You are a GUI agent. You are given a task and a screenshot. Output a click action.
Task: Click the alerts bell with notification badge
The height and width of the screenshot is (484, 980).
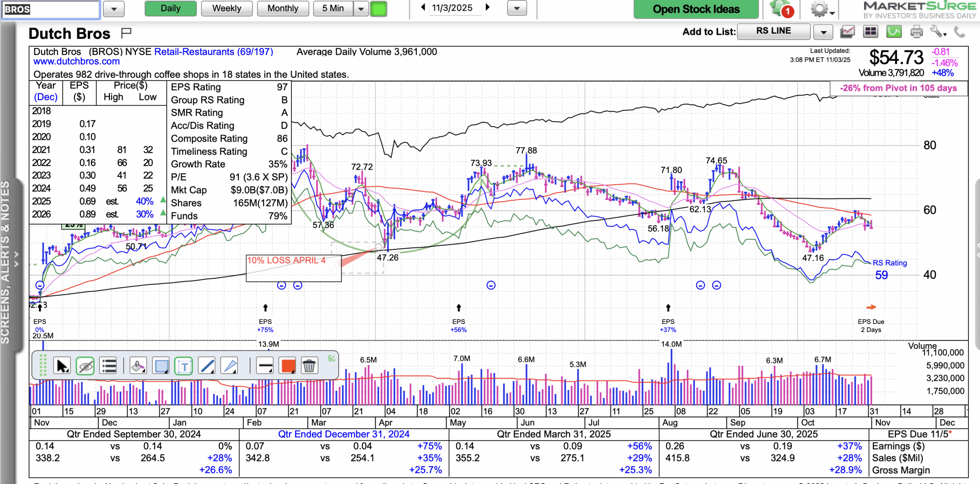coord(781,9)
